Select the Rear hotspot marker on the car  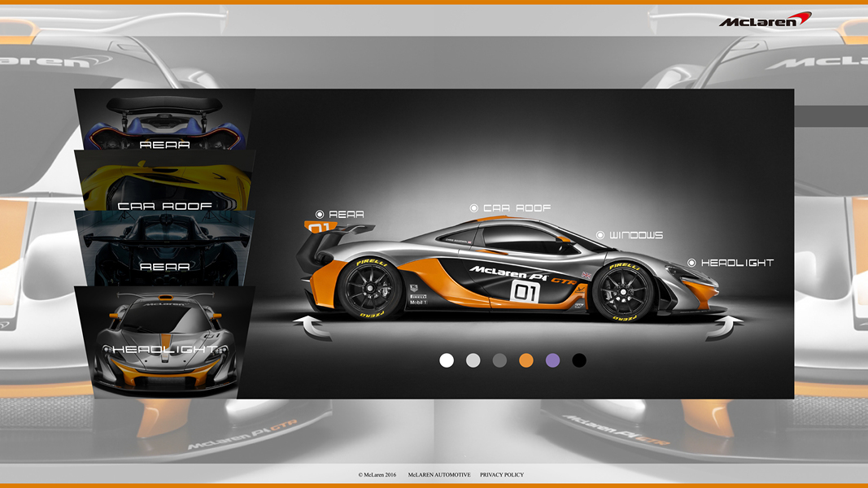click(x=320, y=214)
